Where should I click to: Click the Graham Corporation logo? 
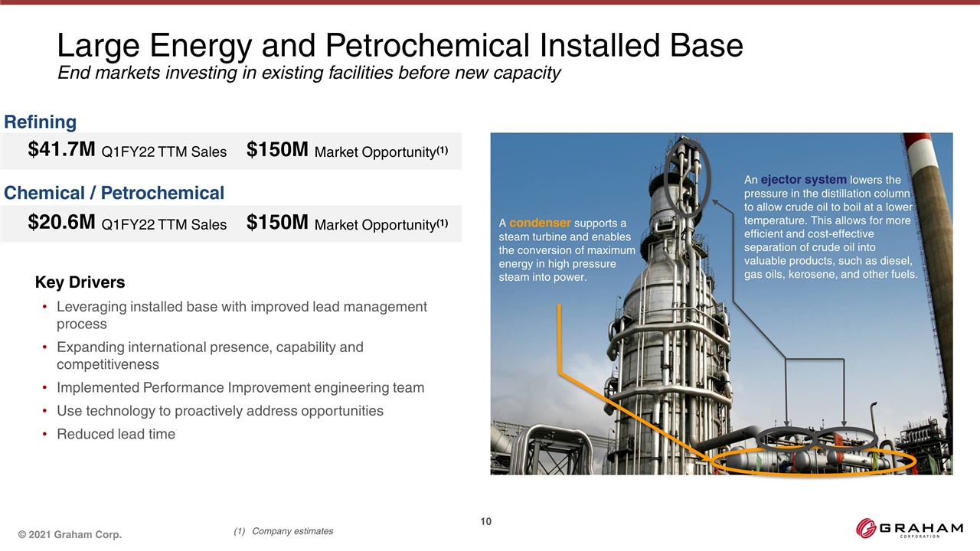coord(910,530)
